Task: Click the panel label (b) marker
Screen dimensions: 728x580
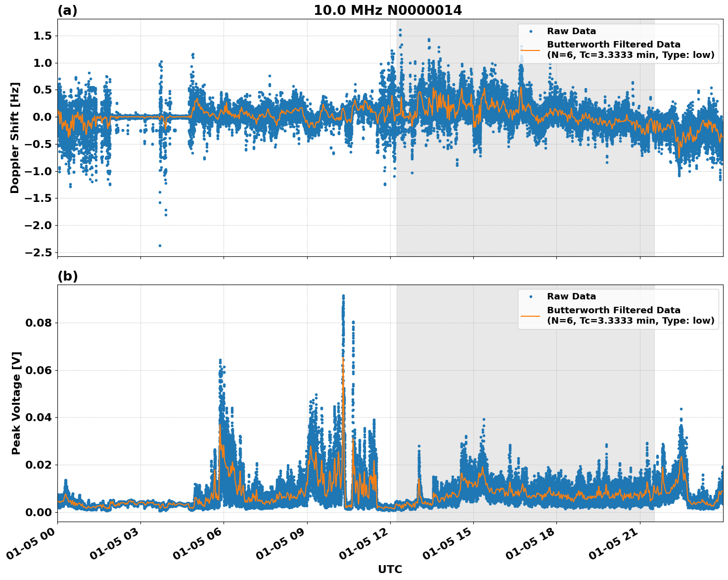Action: click(67, 275)
